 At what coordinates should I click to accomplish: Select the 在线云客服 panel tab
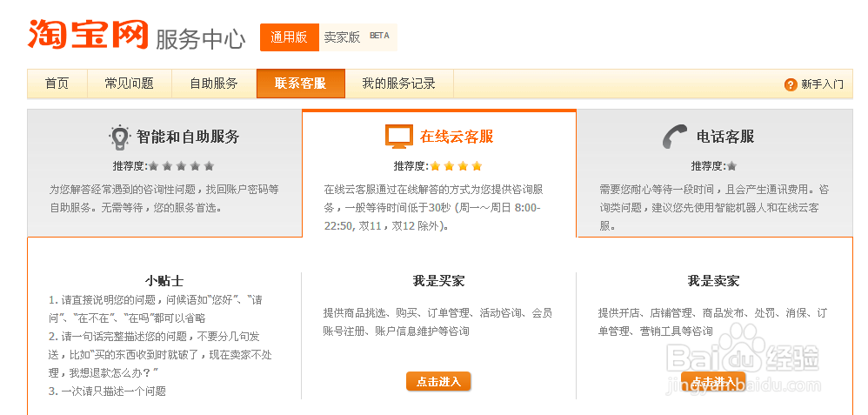point(439,173)
